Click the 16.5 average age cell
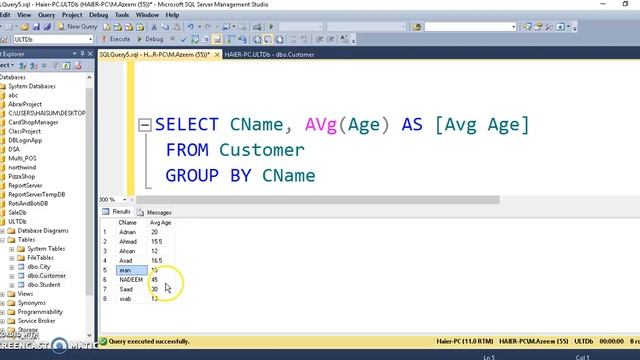The image size is (640, 360). [x=162, y=260]
